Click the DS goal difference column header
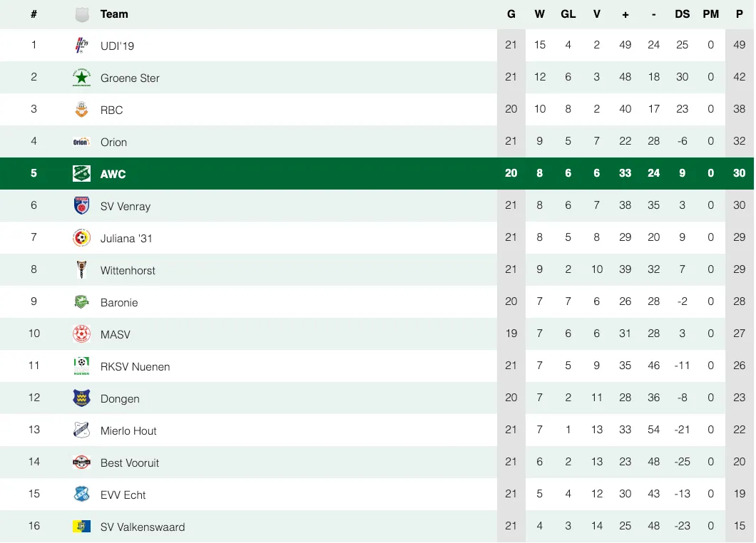Viewport: 756px width, 543px height. [x=683, y=14]
